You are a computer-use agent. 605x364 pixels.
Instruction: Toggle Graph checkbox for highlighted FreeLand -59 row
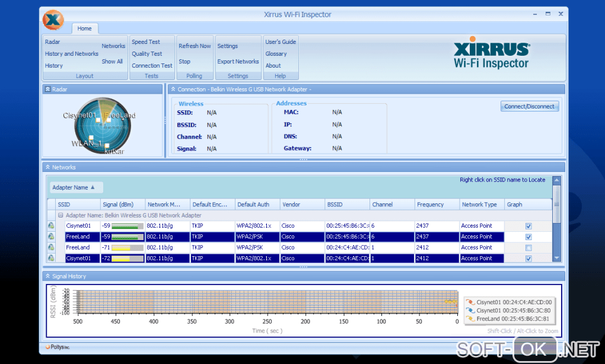pos(528,237)
